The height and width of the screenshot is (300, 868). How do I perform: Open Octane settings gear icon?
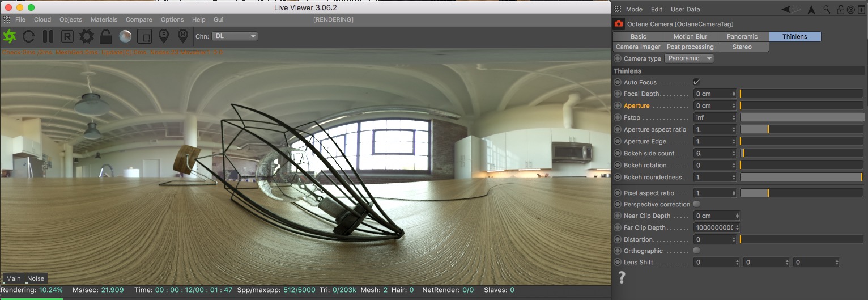(87, 36)
